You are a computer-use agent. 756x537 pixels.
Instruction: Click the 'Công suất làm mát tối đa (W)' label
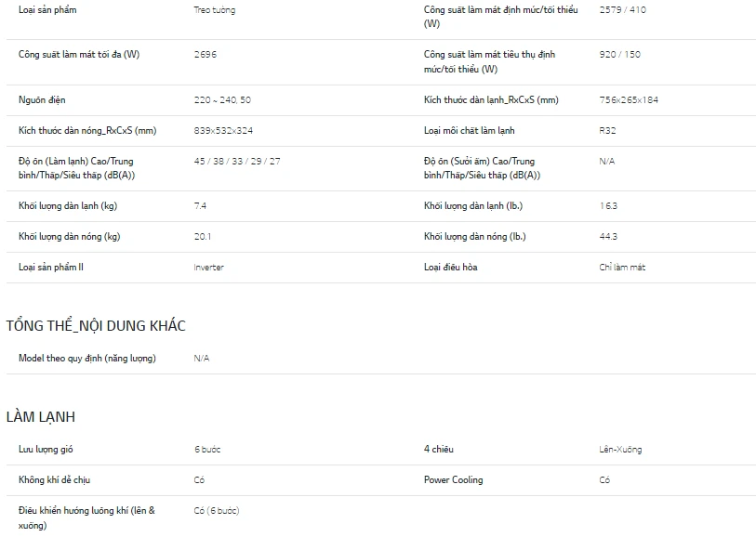click(79, 55)
